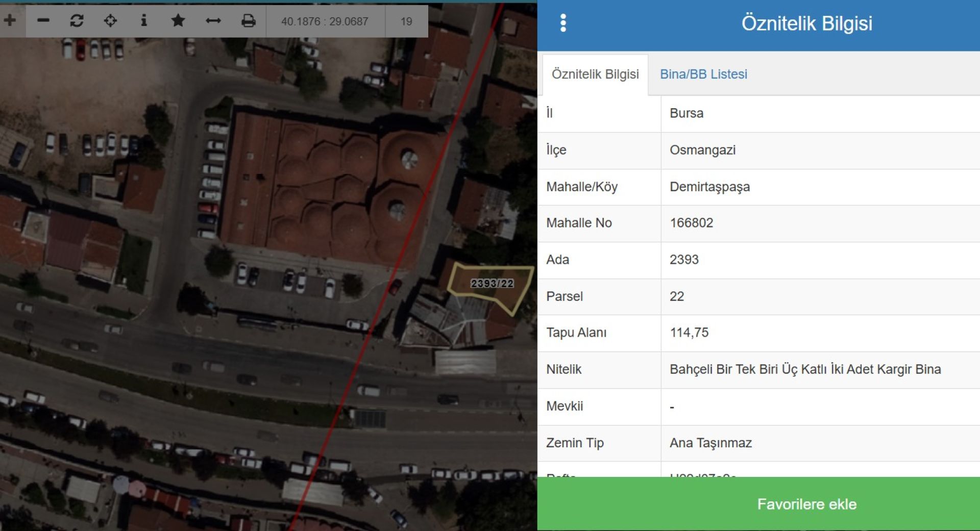Click the Tapu Alanı value 114,75
This screenshot has height=531, width=980.
point(689,333)
